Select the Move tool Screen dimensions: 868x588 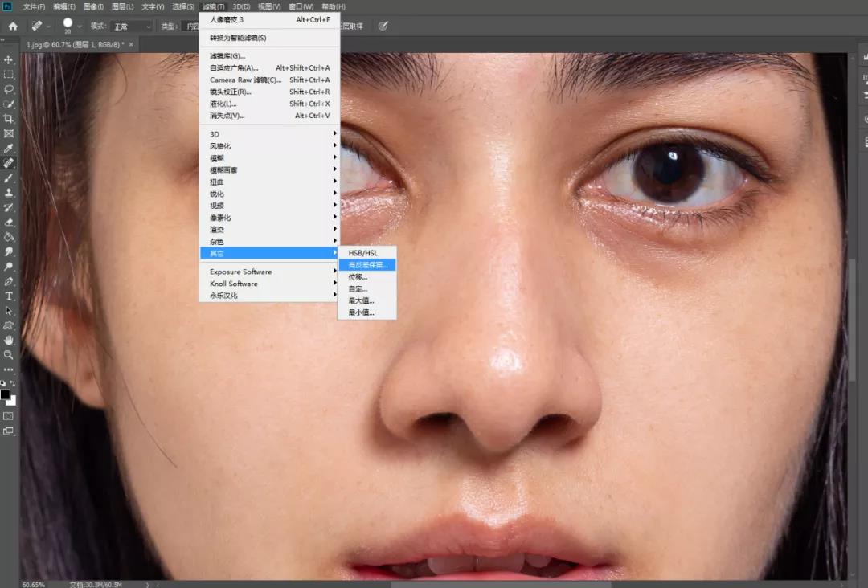(9, 60)
